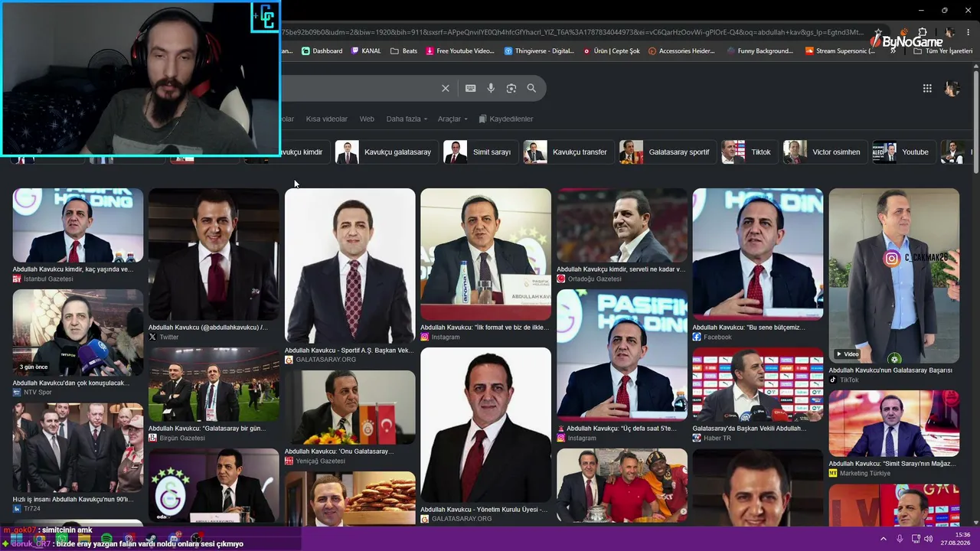Open Kaydedilenler saved items
The image size is (980, 551).
[x=505, y=119]
